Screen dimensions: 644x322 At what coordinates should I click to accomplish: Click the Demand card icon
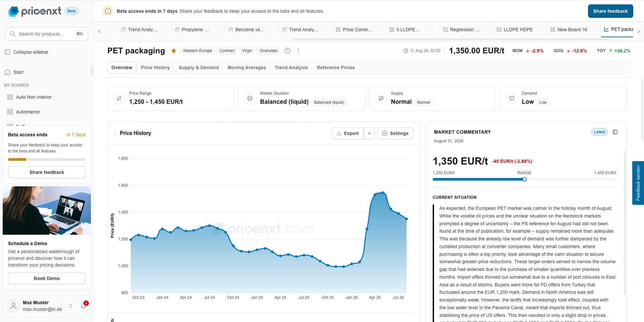tap(512, 98)
